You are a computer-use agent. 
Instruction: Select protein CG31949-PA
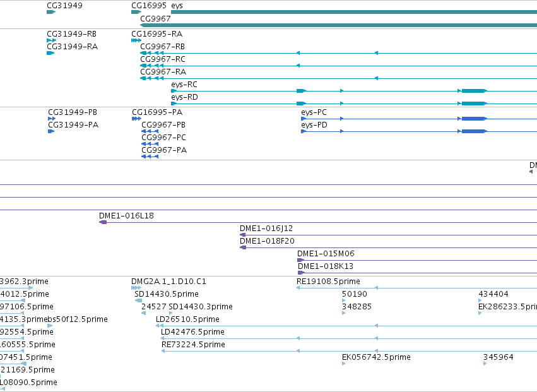click(x=73, y=125)
